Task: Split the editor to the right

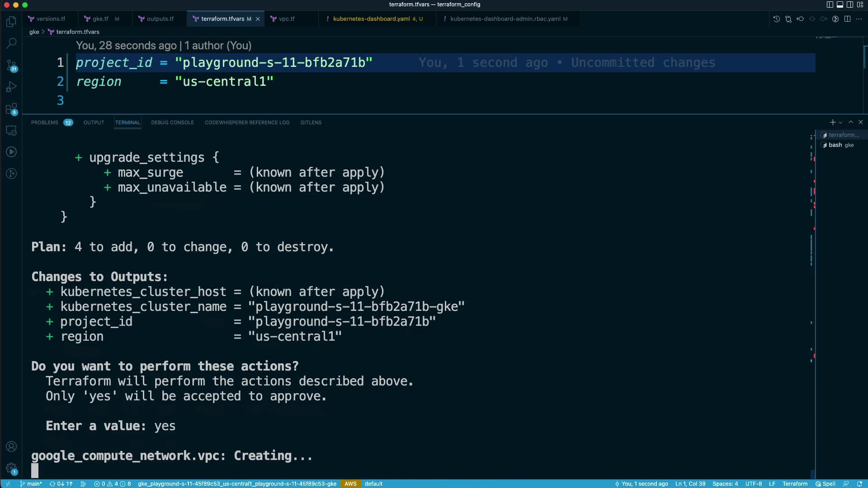Action: 847,19
